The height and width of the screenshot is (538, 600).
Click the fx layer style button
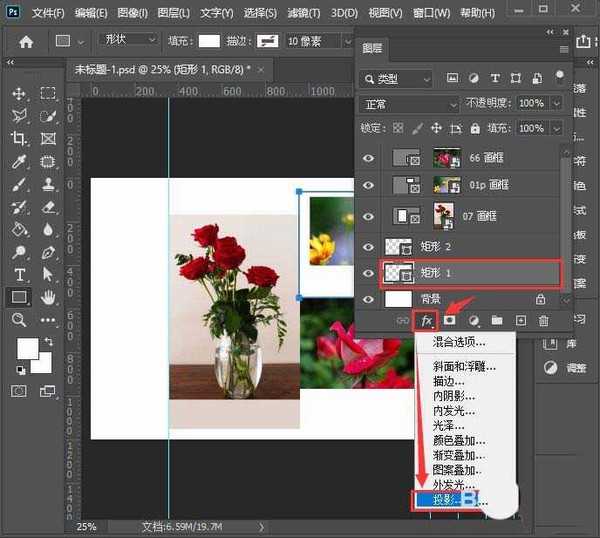427,320
